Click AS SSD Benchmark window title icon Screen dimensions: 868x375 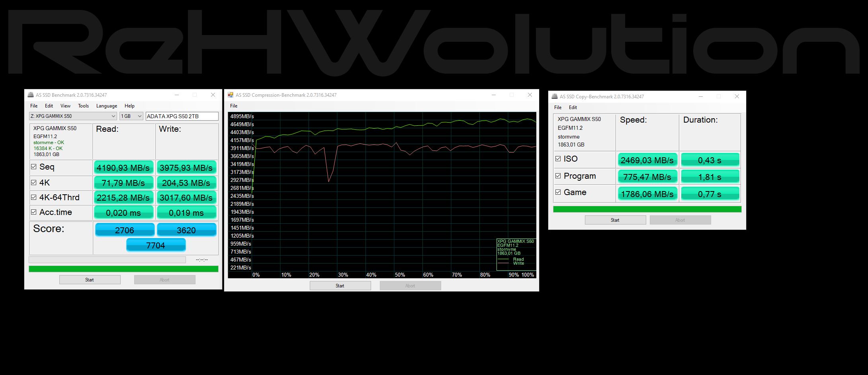pyautogui.click(x=31, y=95)
